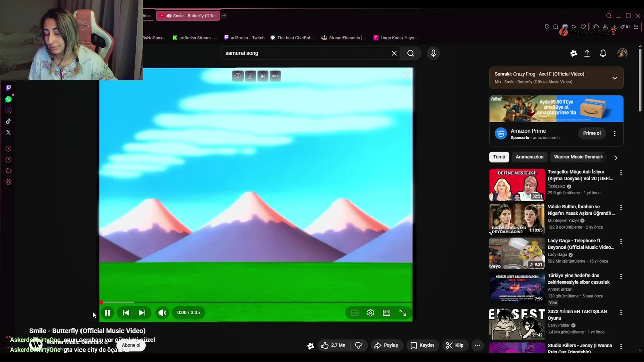Screen dimensions: 644x362
Task: Open the AI icon in Opera toolbar
Action: 625,27
